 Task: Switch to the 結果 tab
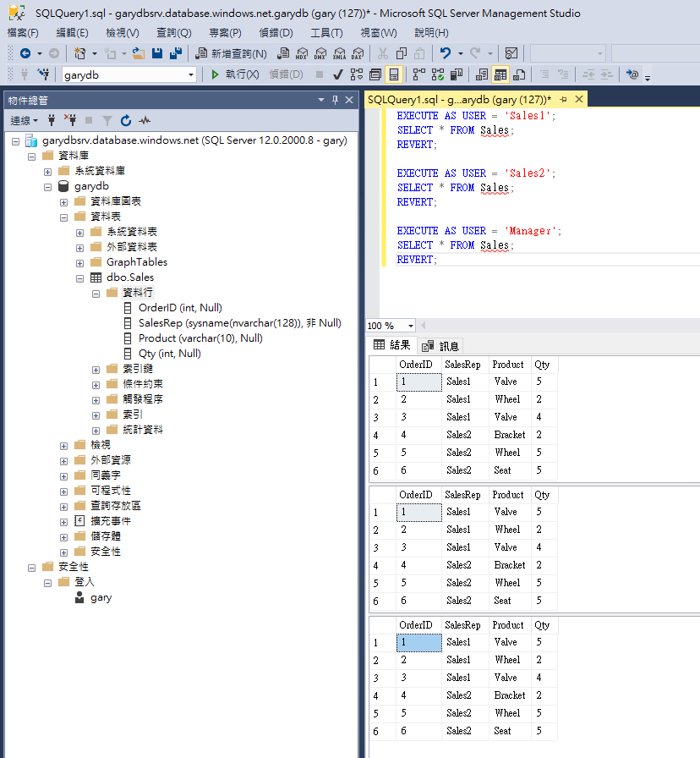[x=392, y=344]
